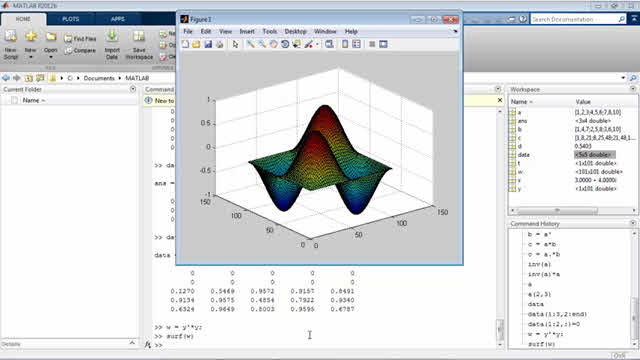Open the brush color dropdown arrow
640x360 pixels.
(317, 44)
